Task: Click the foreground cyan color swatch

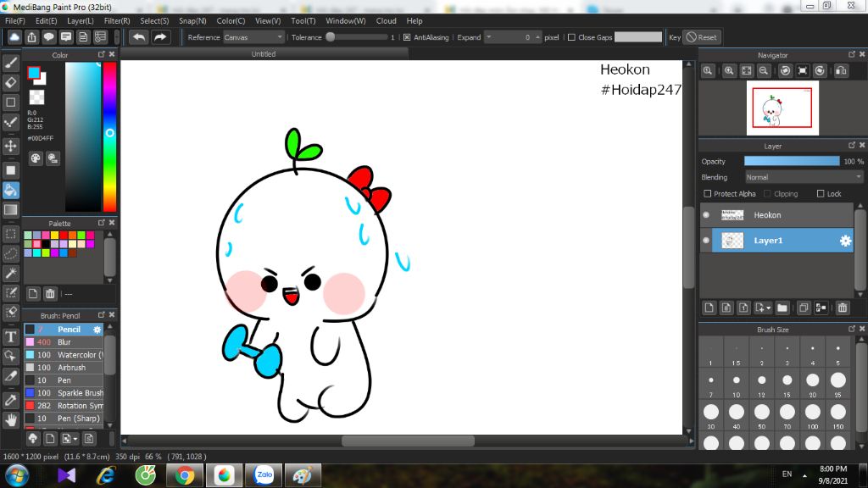Action: 34,73
